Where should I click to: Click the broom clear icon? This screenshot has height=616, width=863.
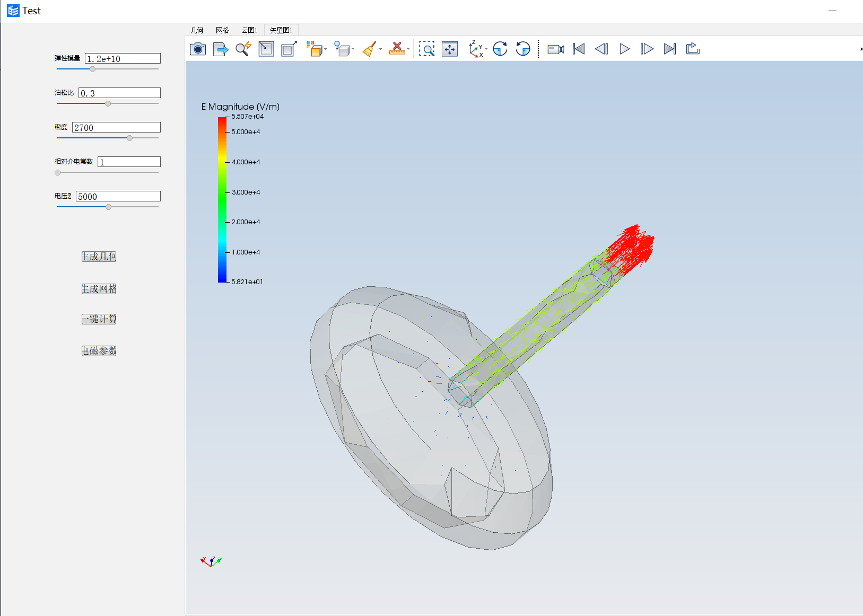[x=370, y=49]
